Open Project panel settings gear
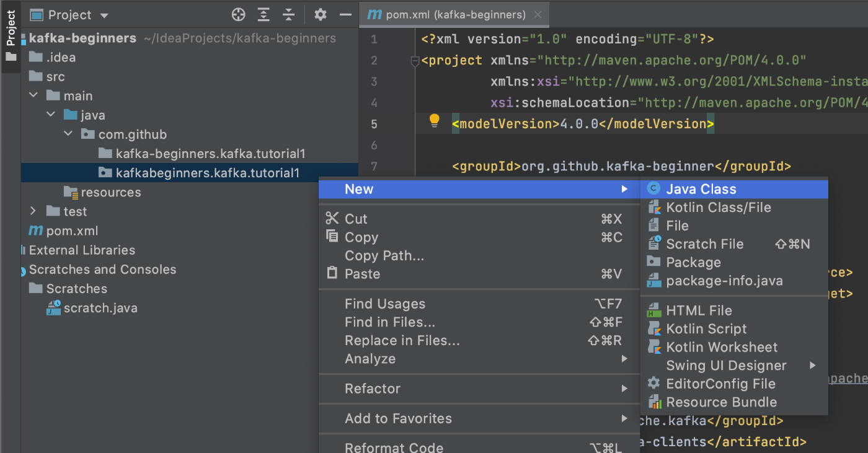The image size is (868, 453). tap(320, 15)
